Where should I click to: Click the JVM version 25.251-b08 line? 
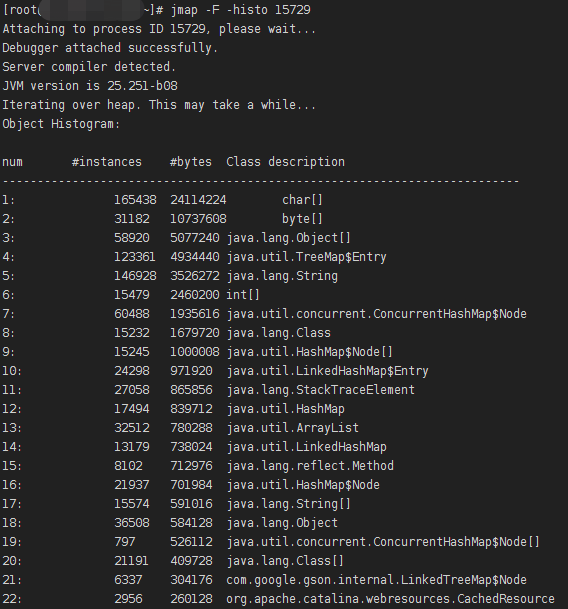click(90, 86)
